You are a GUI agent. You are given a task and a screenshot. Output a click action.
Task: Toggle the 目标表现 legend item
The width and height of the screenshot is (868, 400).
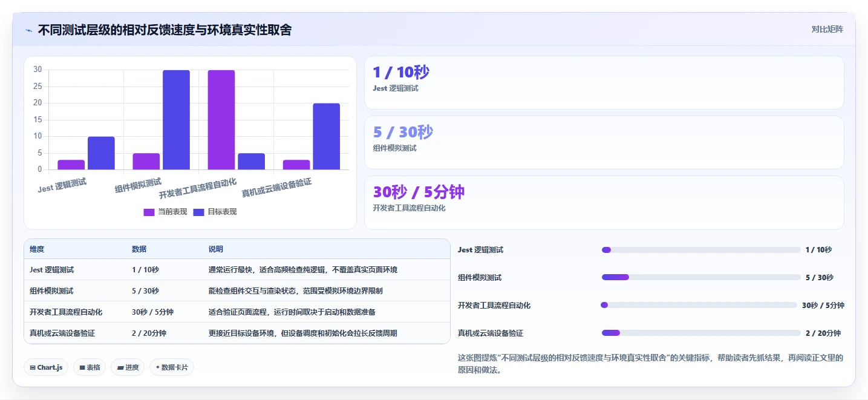[215, 212]
